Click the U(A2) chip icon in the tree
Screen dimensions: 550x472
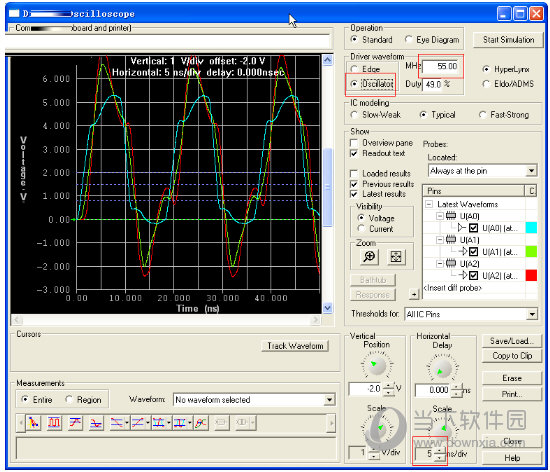tap(451, 263)
